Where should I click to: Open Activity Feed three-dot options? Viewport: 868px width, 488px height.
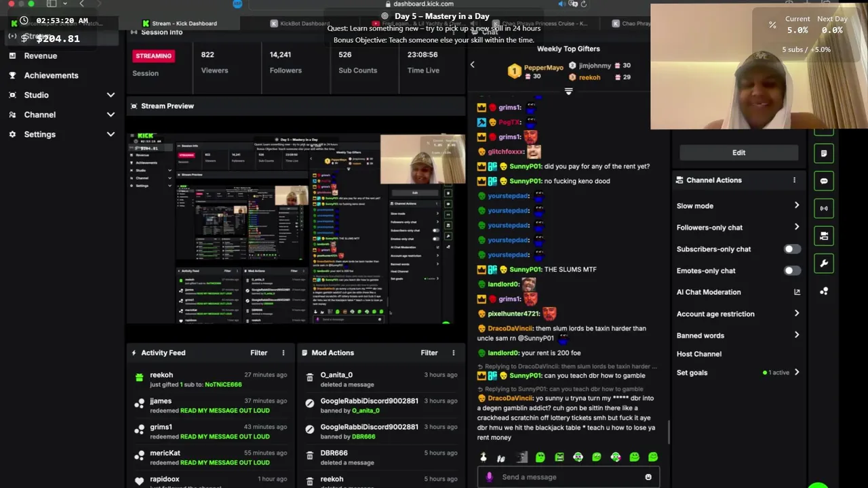[283, 352]
